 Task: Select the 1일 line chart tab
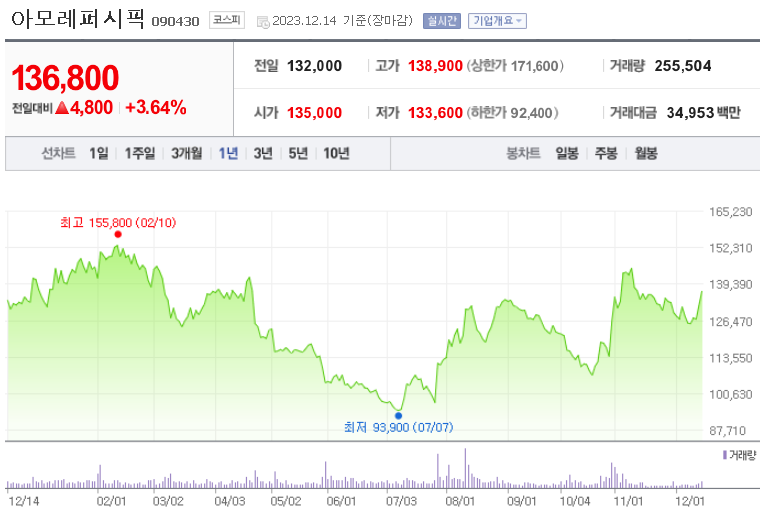99,154
